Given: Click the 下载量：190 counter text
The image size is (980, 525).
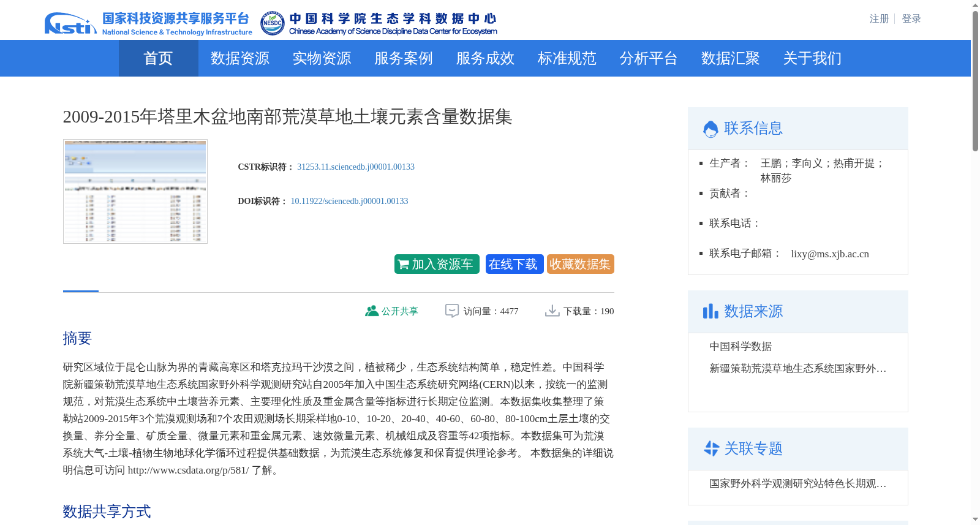Looking at the screenshot, I should pos(589,311).
